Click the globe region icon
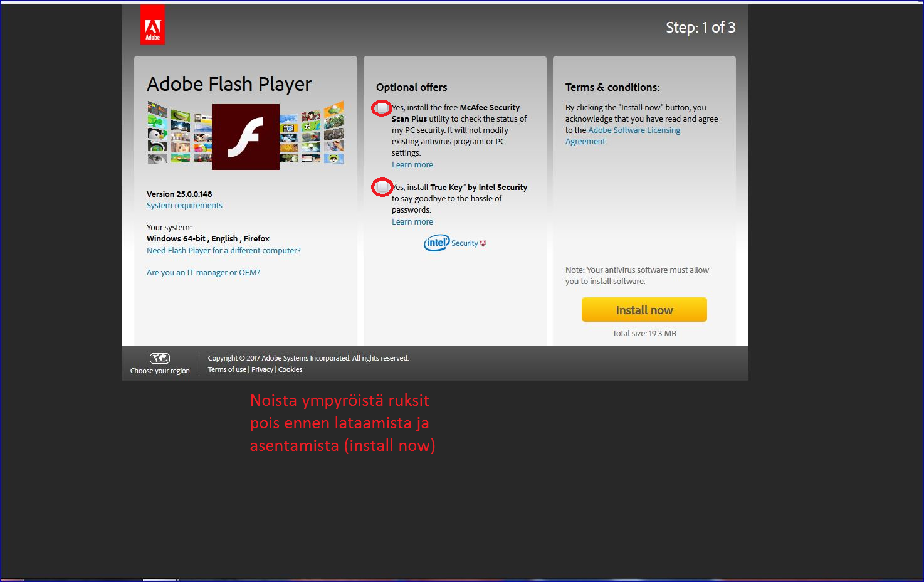 pos(160,358)
